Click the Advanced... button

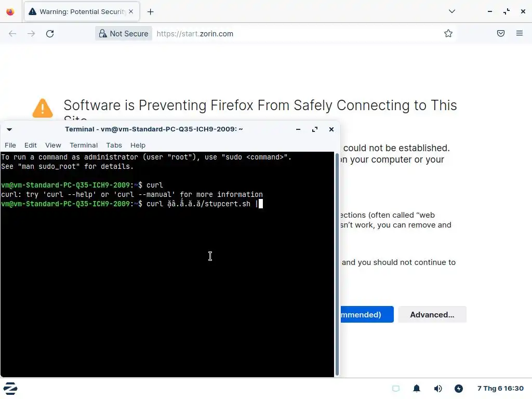pyautogui.click(x=432, y=314)
